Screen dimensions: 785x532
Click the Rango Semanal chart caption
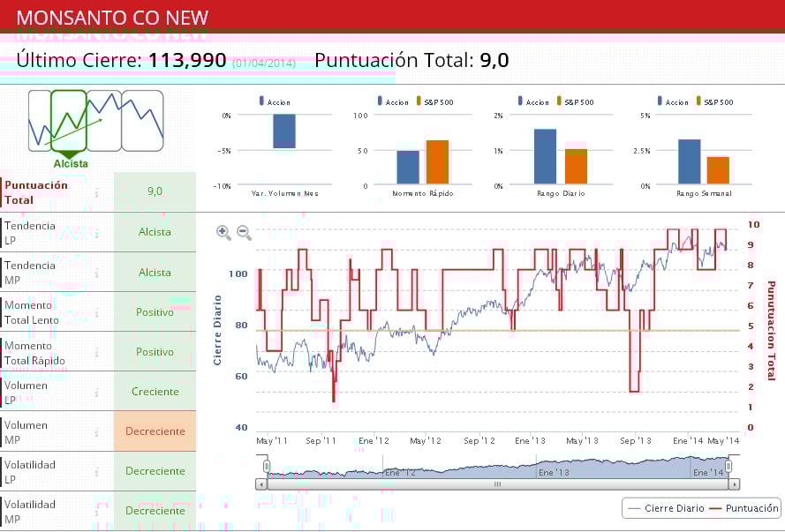pyautogui.click(x=704, y=193)
